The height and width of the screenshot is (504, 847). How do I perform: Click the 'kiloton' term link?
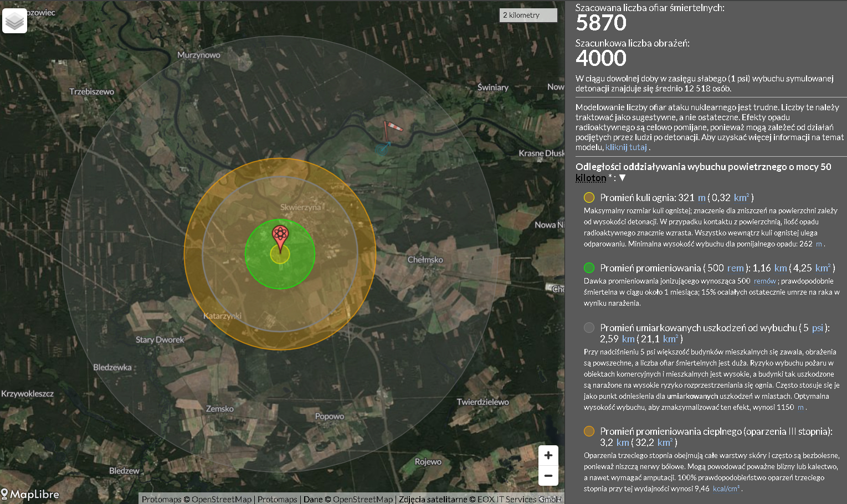pyautogui.click(x=591, y=178)
